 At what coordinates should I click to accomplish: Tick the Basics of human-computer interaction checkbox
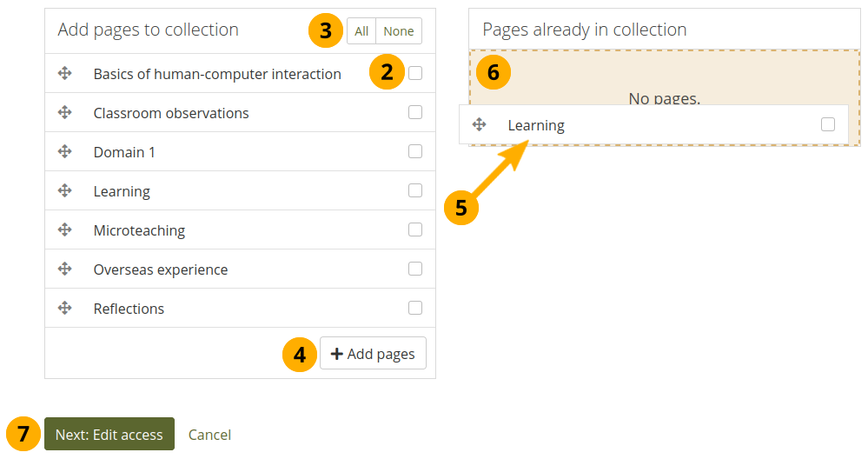[x=415, y=74]
